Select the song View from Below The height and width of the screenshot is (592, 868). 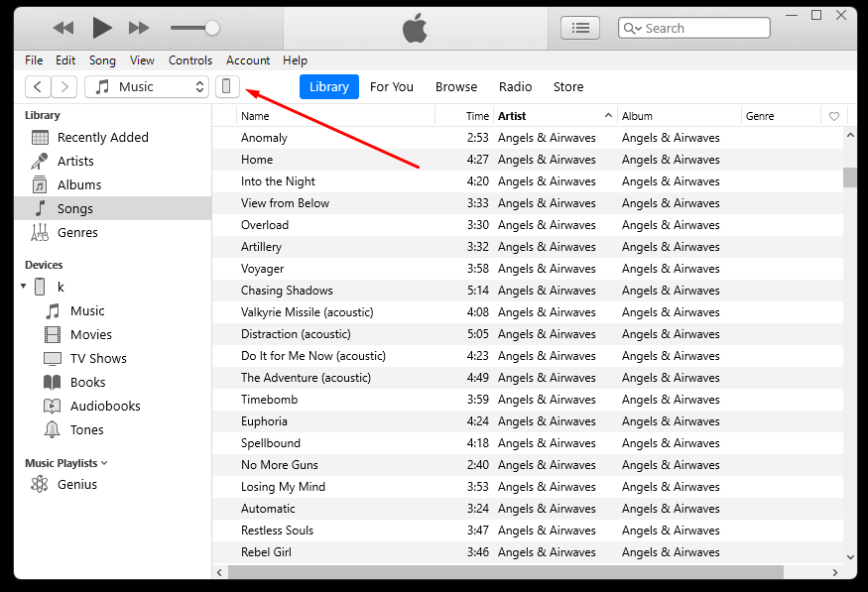click(528, 203)
